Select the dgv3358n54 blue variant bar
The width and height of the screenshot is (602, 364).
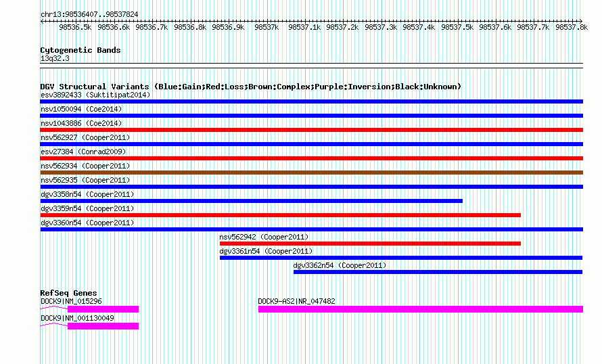[x=252, y=201]
